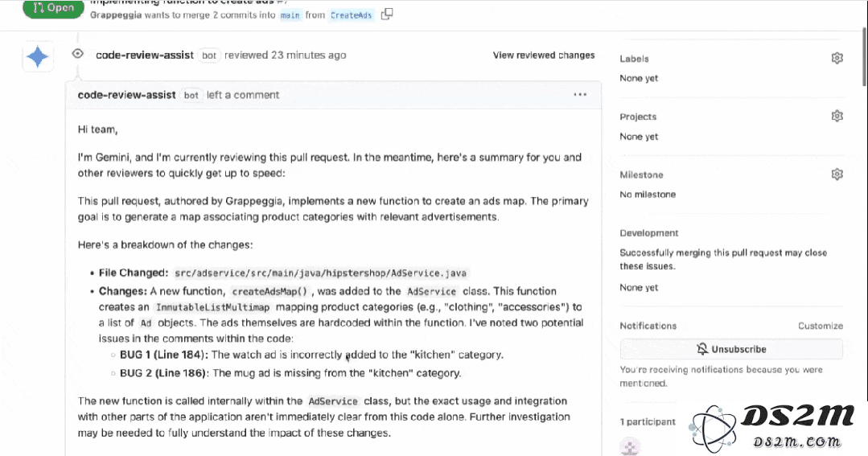The width and height of the screenshot is (868, 456).
Task: Open the comment three-dot options menu
Action: [579, 95]
